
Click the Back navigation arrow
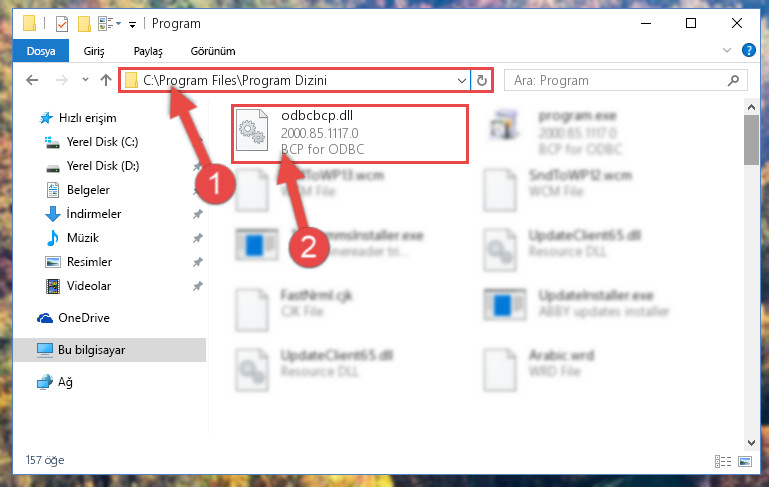point(32,80)
